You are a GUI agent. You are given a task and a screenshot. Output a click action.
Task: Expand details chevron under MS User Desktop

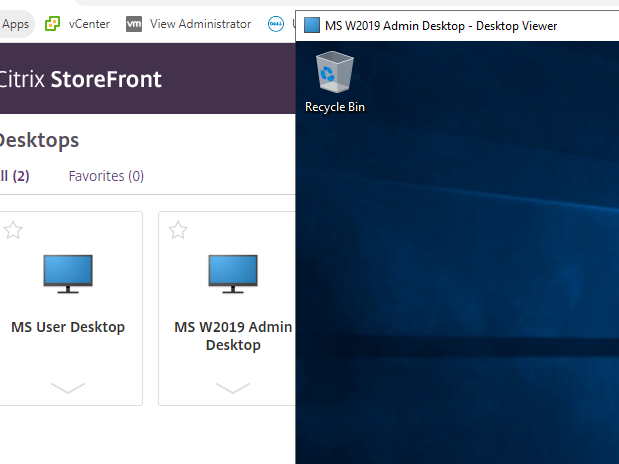pos(68,388)
